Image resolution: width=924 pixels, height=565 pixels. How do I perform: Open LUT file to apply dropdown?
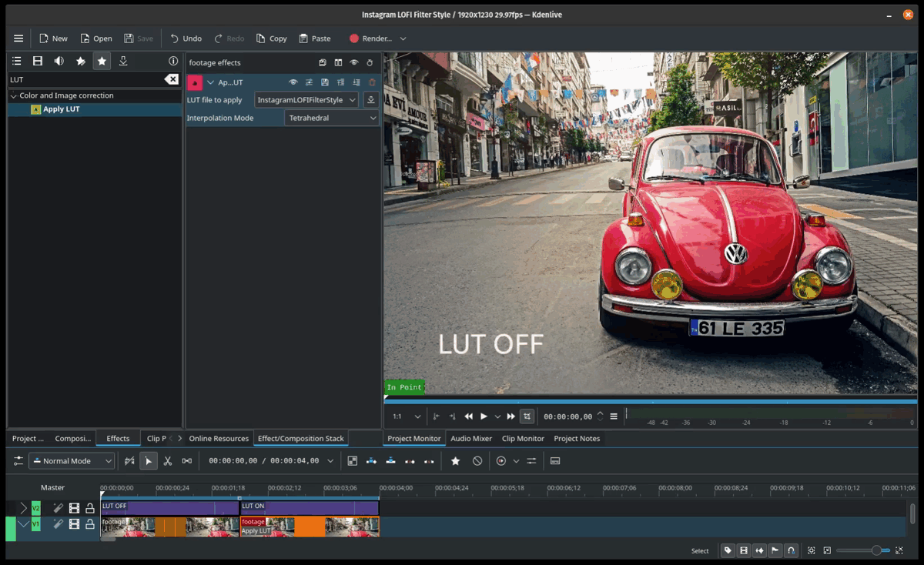click(x=306, y=100)
